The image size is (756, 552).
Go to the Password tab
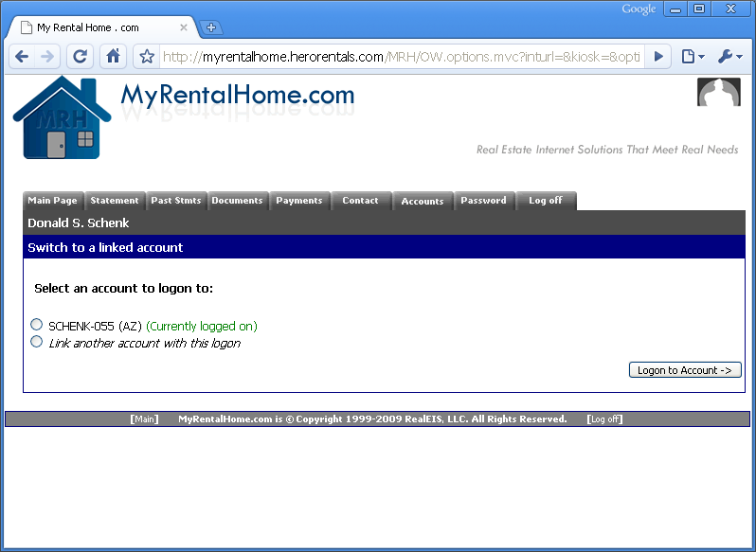[483, 201]
